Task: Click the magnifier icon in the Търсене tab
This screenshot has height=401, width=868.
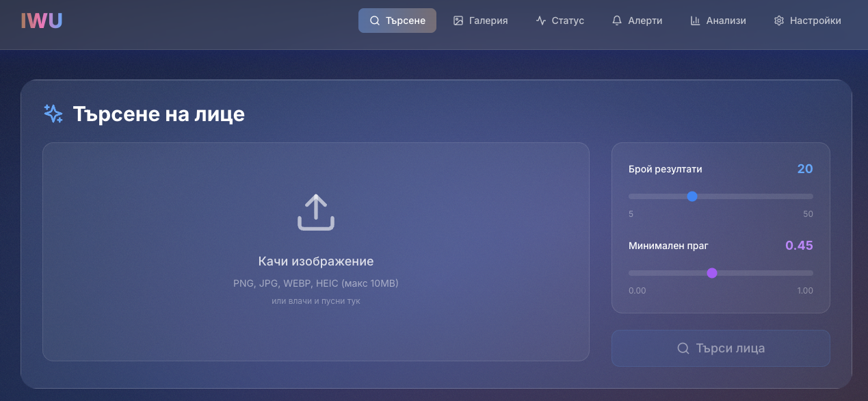Action: coord(374,21)
